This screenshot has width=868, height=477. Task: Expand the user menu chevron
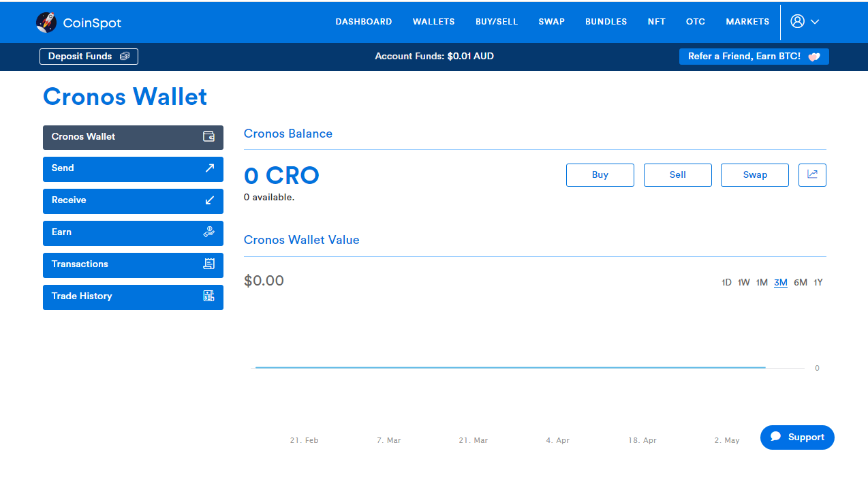(x=815, y=22)
